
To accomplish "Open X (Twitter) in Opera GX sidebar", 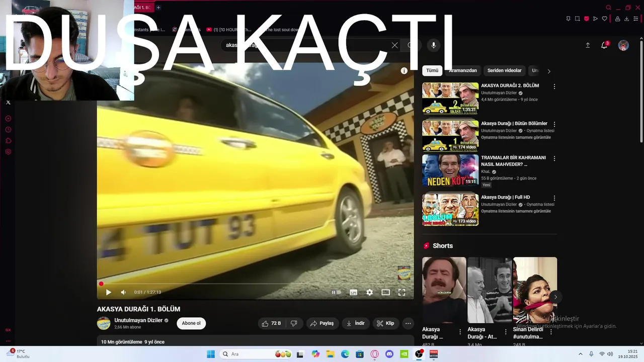I will [8, 103].
